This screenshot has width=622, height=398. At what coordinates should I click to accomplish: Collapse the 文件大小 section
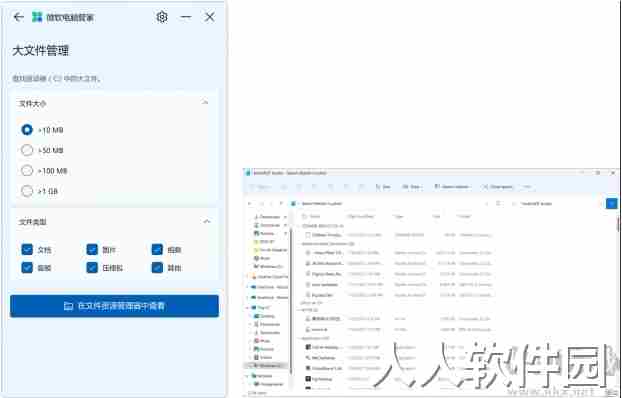(205, 103)
